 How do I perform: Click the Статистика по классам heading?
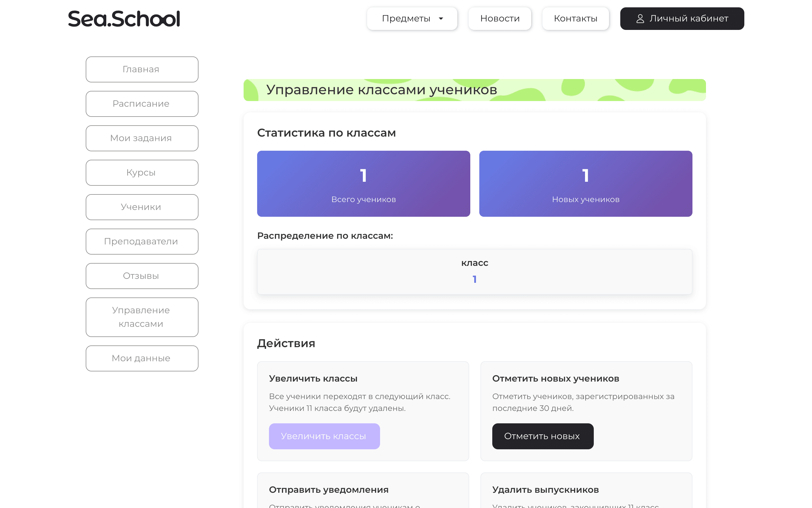tap(326, 133)
